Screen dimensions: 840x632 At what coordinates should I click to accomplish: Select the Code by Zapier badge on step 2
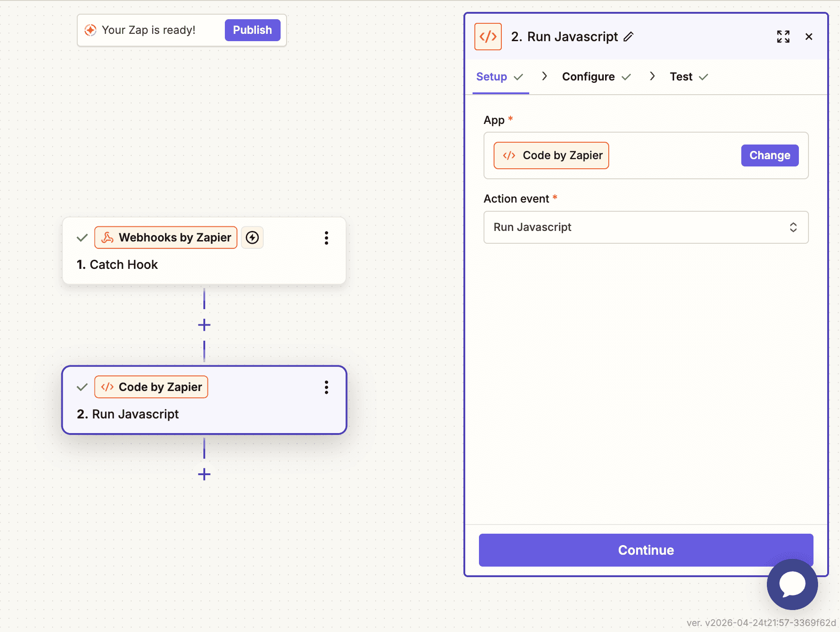tap(151, 387)
